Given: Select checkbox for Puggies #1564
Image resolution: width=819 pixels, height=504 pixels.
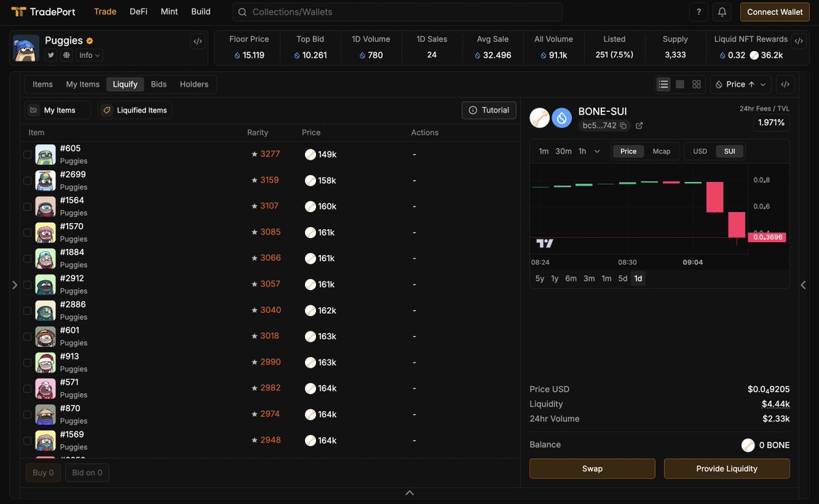Looking at the screenshot, I should tap(27, 207).
